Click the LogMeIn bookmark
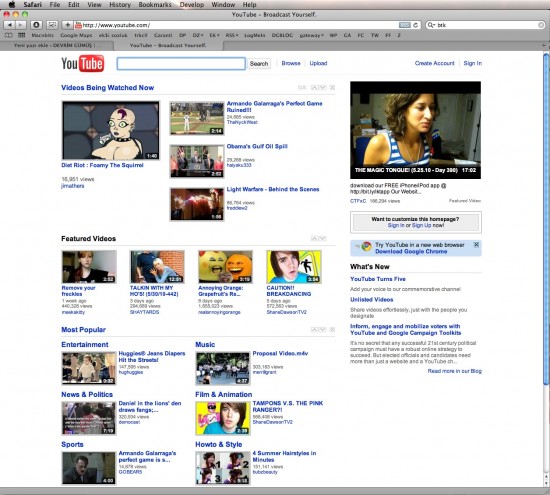This screenshot has height=495, width=550. [x=255, y=35]
